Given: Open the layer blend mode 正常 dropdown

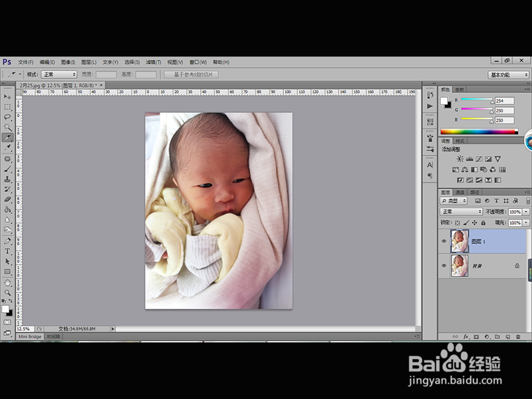Looking at the screenshot, I should pos(461,211).
